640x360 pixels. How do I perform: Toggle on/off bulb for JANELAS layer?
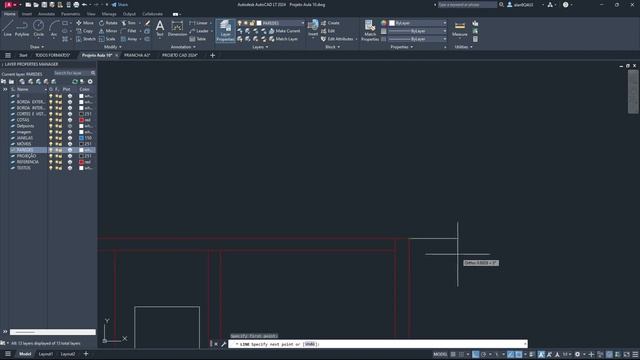click(51, 138)
